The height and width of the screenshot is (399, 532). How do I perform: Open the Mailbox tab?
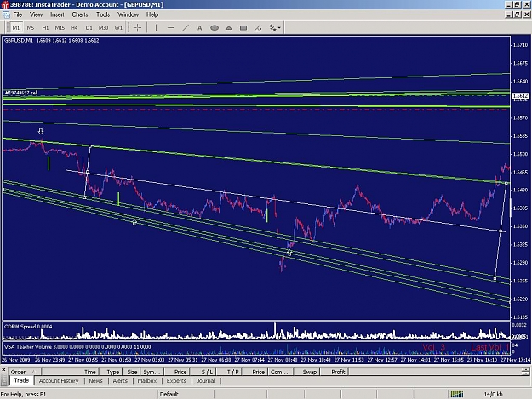tap(147, 380)
